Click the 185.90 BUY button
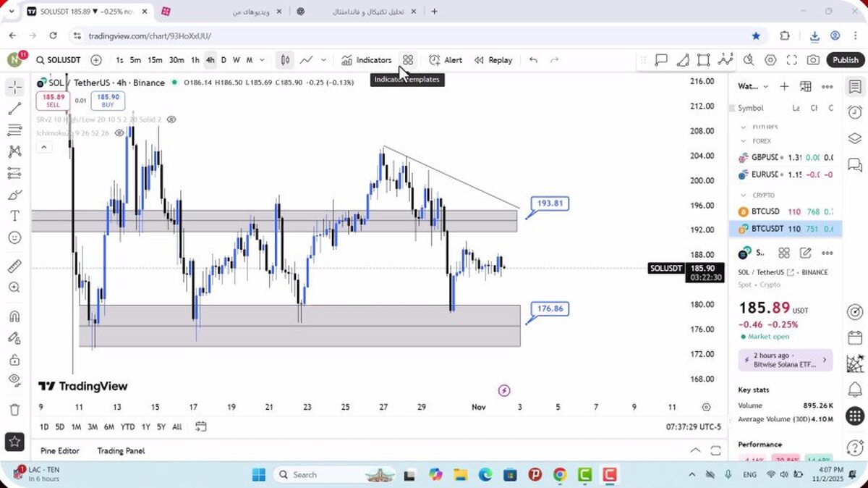Screen dimensions: 868x488 pyautogui.click(x=108, y=101)
